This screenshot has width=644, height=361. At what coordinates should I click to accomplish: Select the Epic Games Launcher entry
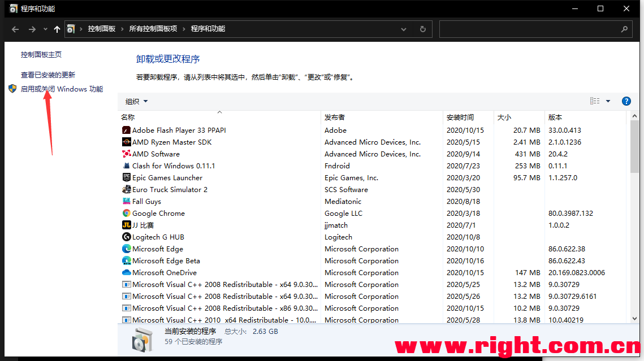373,177
